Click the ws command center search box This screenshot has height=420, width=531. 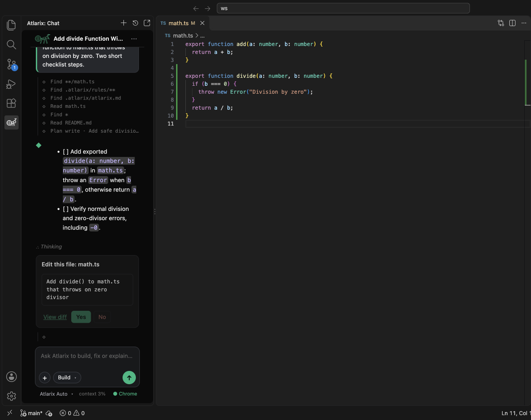pos(343,8)
